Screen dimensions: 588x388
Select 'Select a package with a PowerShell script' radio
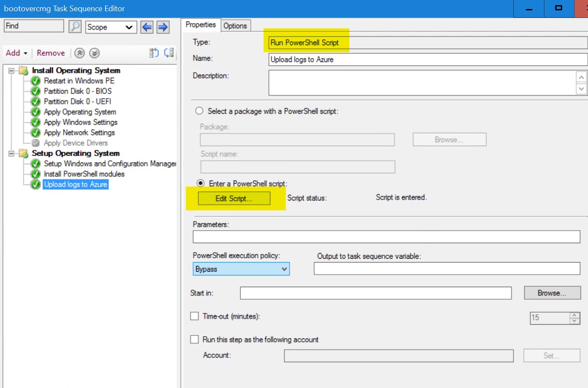point(199,111)
